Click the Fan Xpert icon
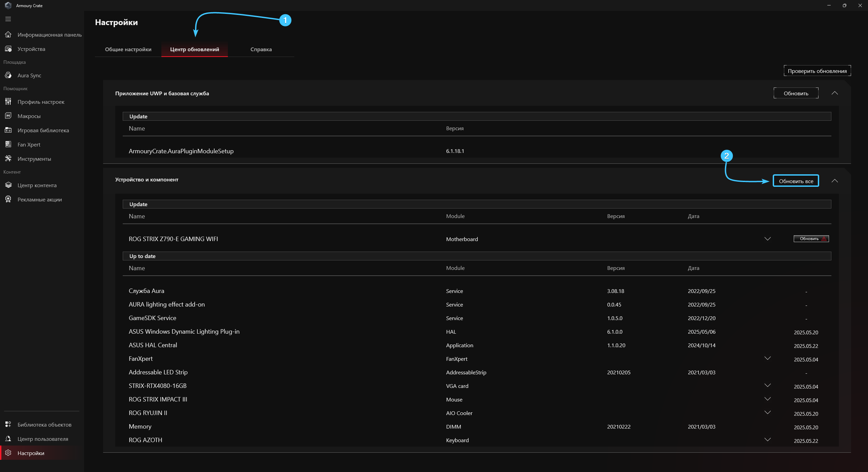868x472 pixels. point(8,144)
